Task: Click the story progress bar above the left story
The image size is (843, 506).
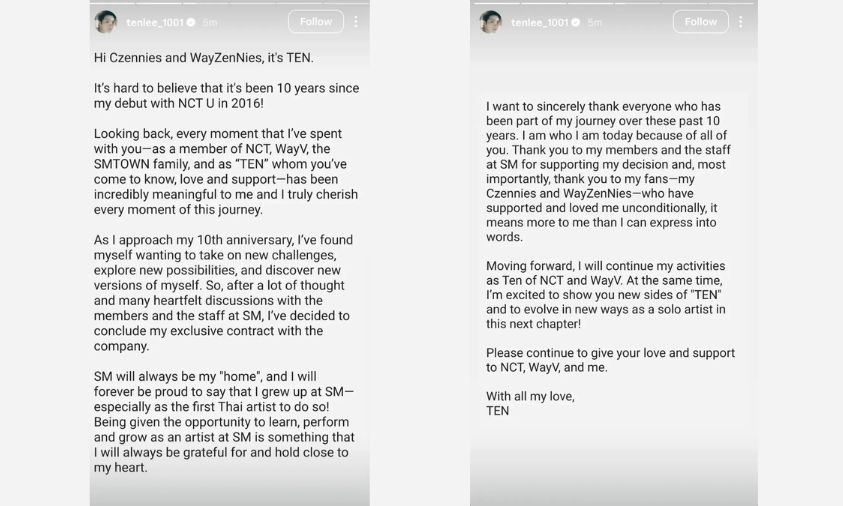Action: tap(229, 2)
